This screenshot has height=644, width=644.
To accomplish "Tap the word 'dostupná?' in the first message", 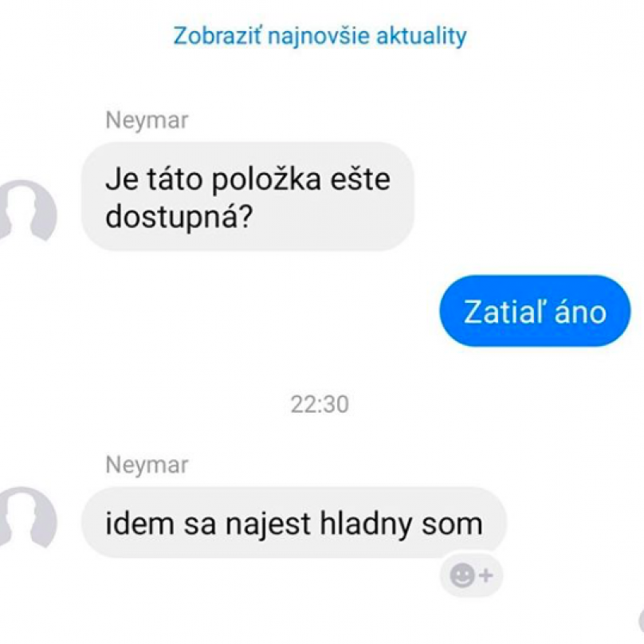I will tap(179, 218).
